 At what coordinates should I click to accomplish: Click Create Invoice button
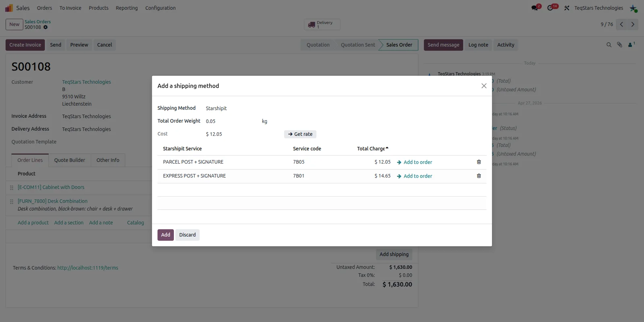click(25, 45)
